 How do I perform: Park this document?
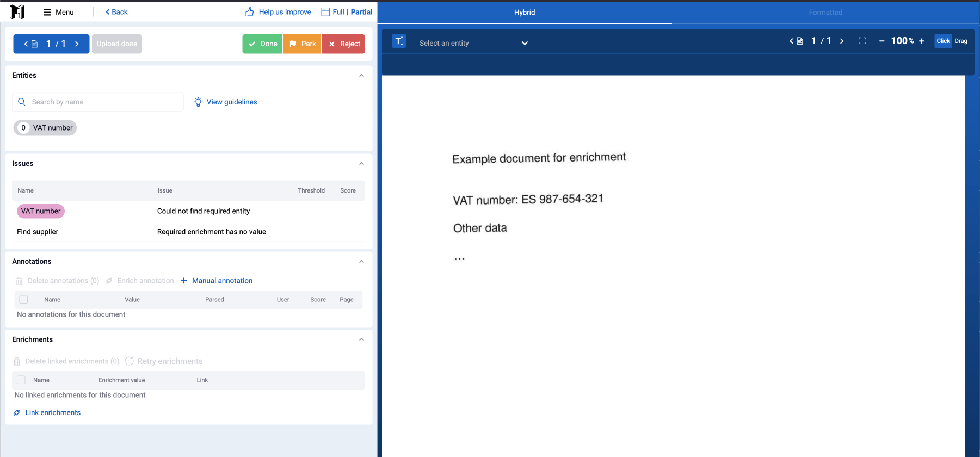pos(302,44)
